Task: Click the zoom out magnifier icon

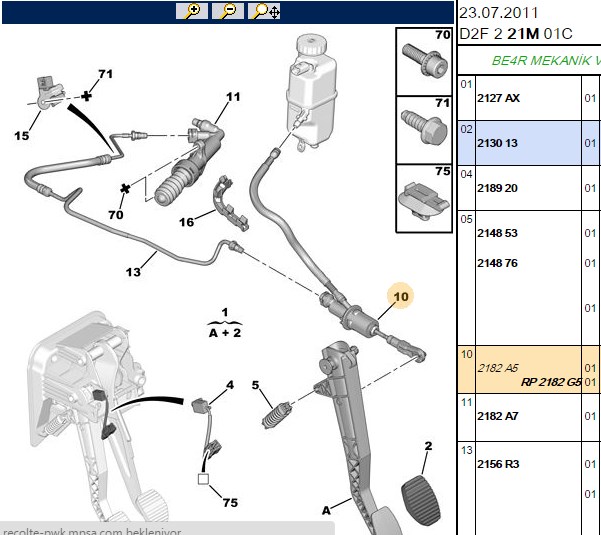Action: click(228, 11)
